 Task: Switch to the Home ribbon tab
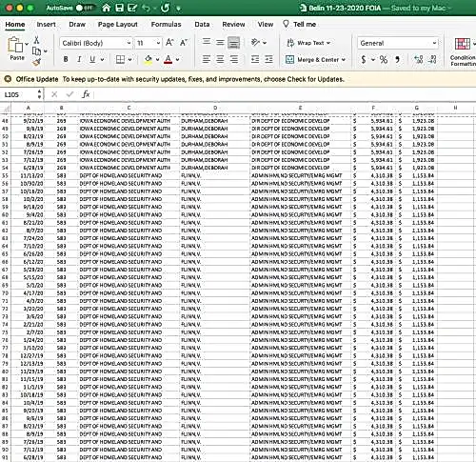tap(15, 25)
